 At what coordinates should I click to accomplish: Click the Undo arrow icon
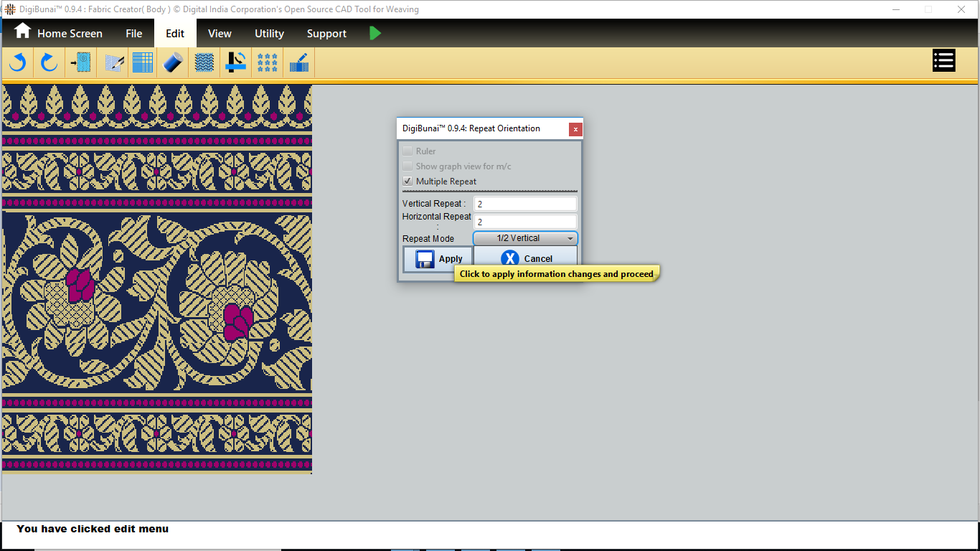click(x=17, y=63)
